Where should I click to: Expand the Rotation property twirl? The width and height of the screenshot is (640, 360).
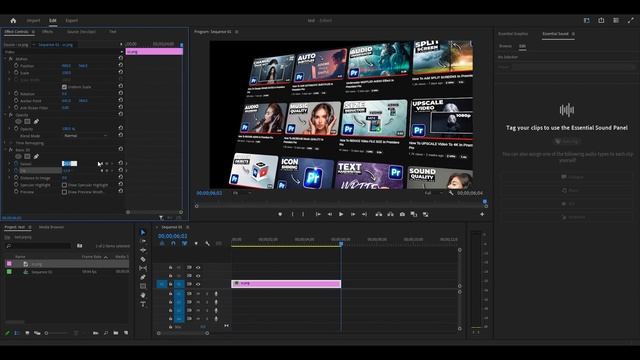tap(10, 93)
